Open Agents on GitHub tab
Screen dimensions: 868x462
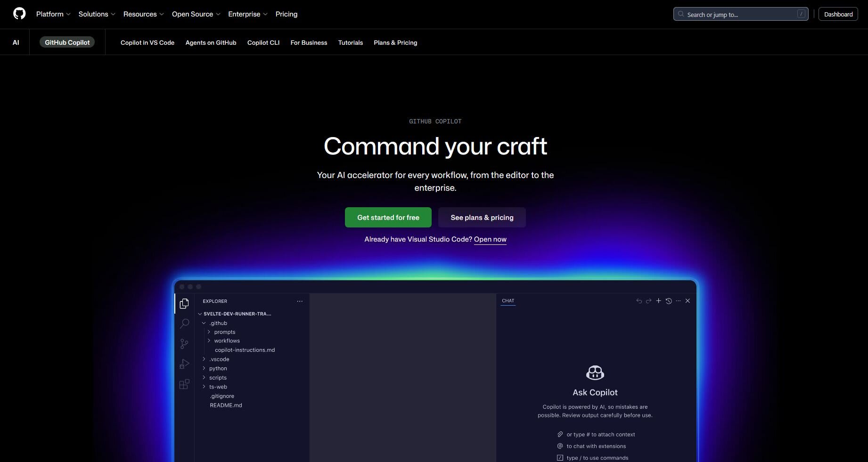click(x=211, y=42)
